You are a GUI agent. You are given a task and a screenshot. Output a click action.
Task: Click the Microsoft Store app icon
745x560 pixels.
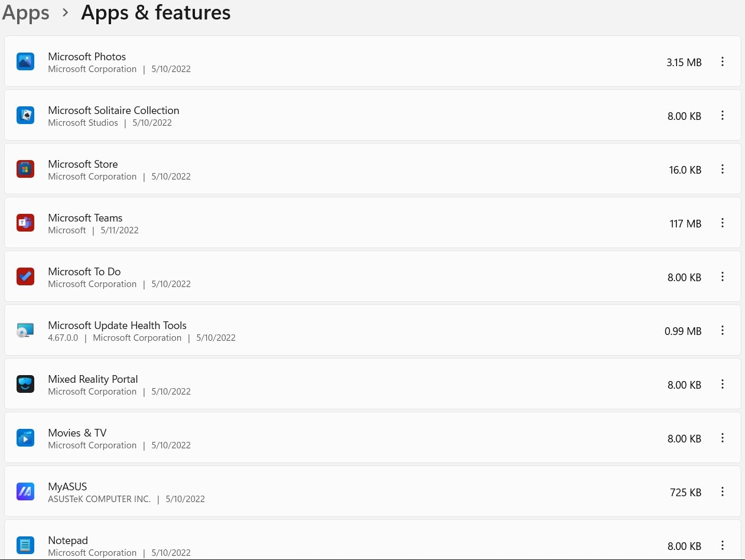pyautogui.click(x=25, y=169)
